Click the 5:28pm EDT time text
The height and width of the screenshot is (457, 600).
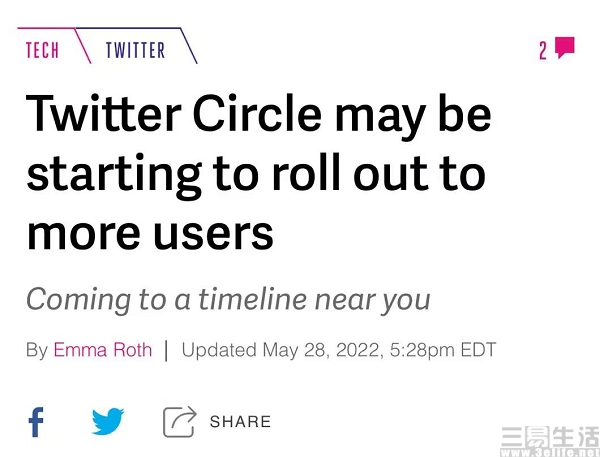click(x=443, y=349)
